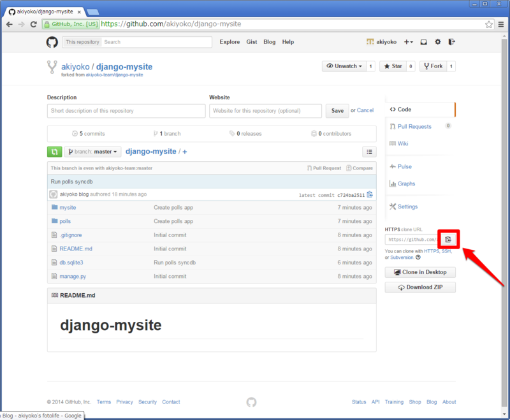Reload the page with refresh icon

tap(33, 24)
